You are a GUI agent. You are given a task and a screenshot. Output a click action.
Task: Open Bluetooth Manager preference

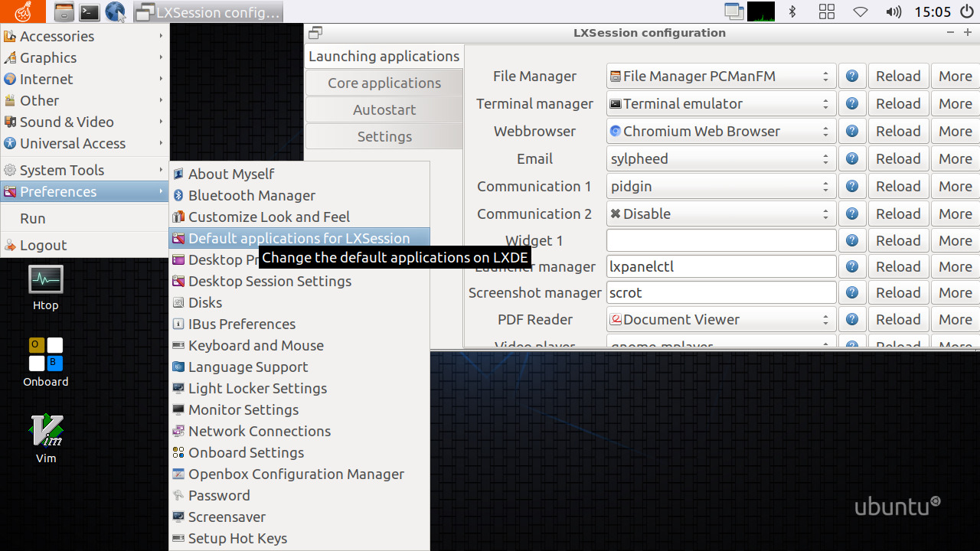(x=299, y=196)
